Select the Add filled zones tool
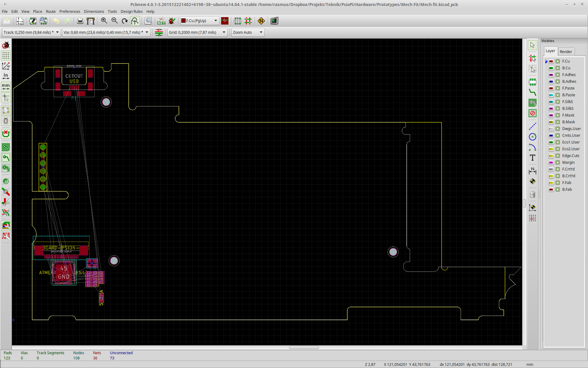Viewport: 588px width, 368px height. (x=533, y=103)
